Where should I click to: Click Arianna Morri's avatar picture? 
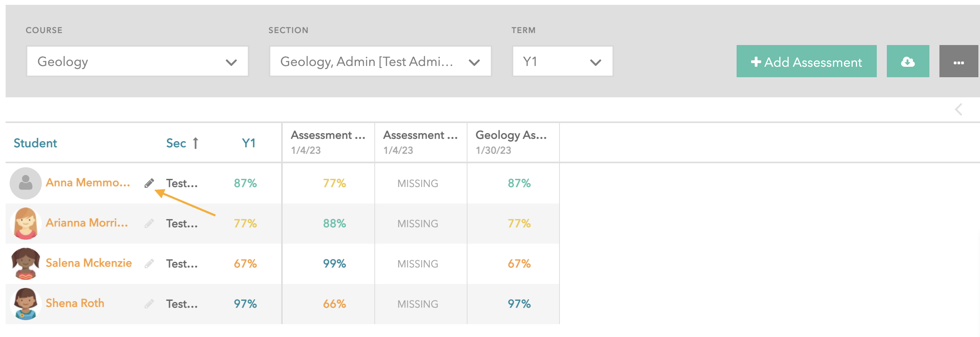(26, 224)
